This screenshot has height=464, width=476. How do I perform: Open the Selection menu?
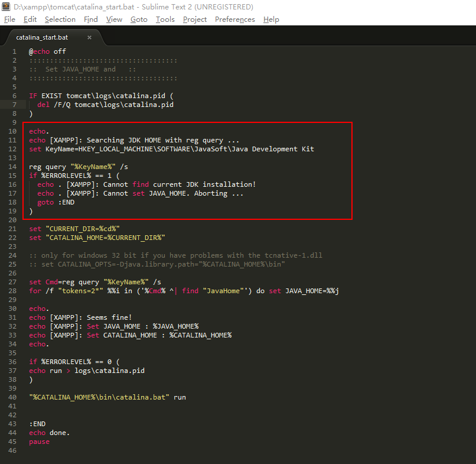coord(60,20)
